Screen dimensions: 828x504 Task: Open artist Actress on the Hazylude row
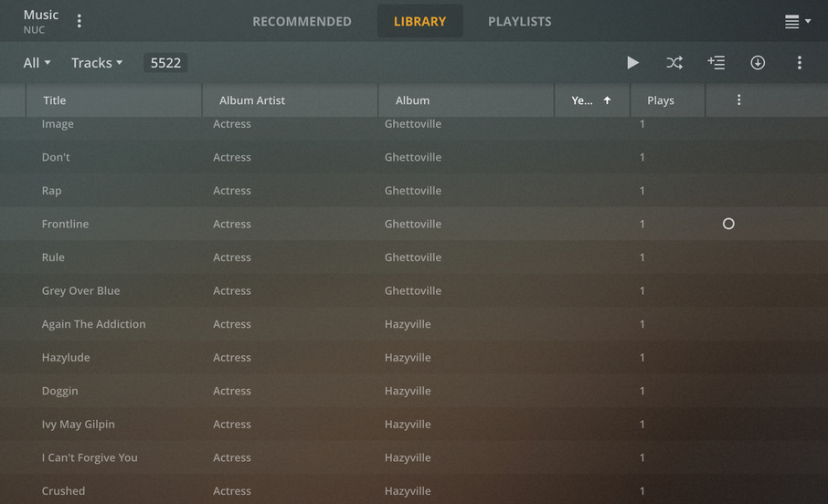[x=232, y=357]
